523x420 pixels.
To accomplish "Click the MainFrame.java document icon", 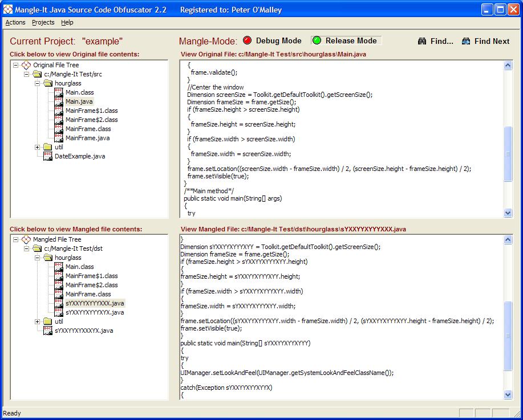I will [59, 138].
